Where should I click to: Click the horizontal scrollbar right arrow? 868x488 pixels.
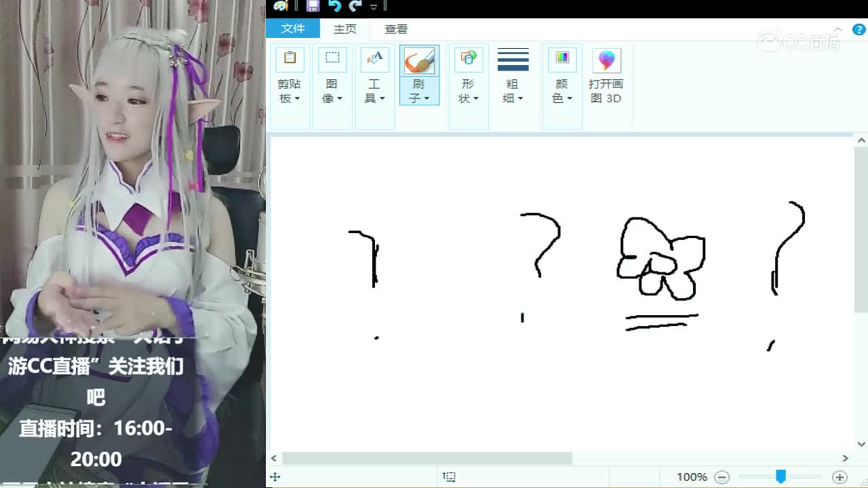pyautogui.click(x=845, y=459)
